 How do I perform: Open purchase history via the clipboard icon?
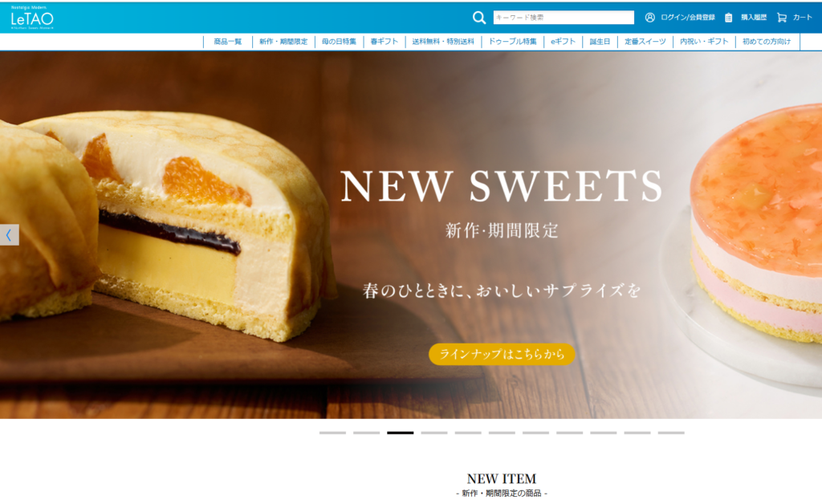[x=728, y=18]
